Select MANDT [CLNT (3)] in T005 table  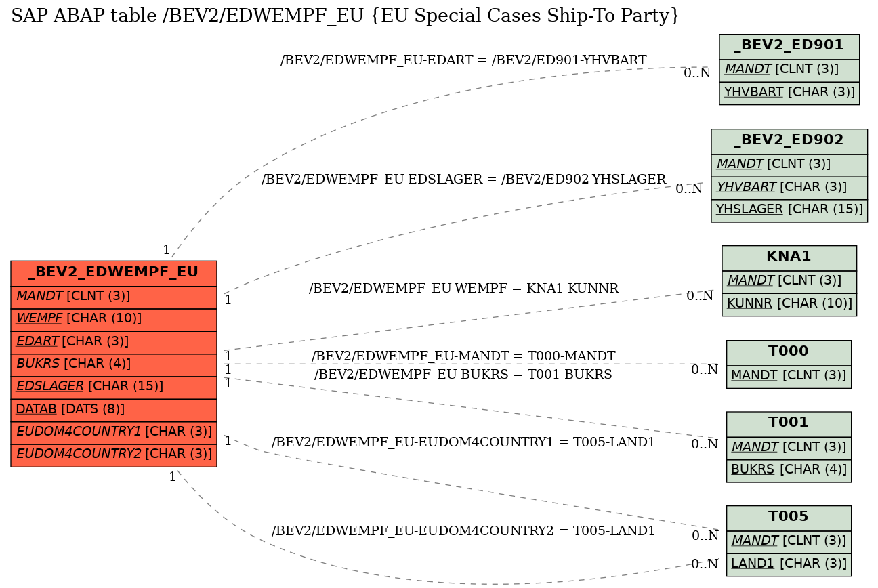pos(789,541)
